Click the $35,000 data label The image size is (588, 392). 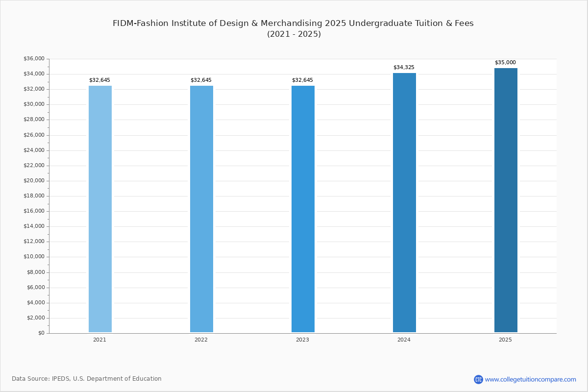click(x=505, y=62)
